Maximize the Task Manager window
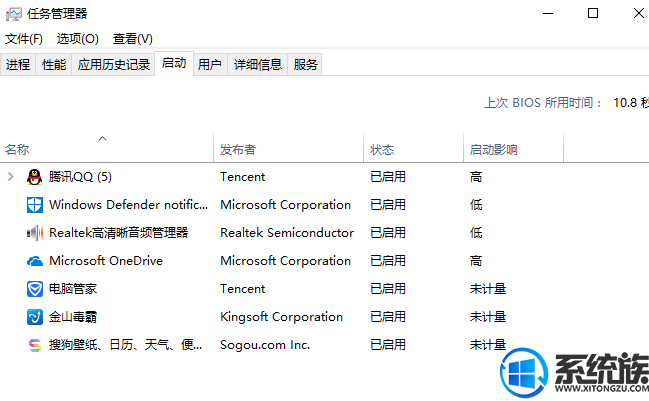This screenshot has width=649, height=401. pyautogui.click(x=593, y=13)
